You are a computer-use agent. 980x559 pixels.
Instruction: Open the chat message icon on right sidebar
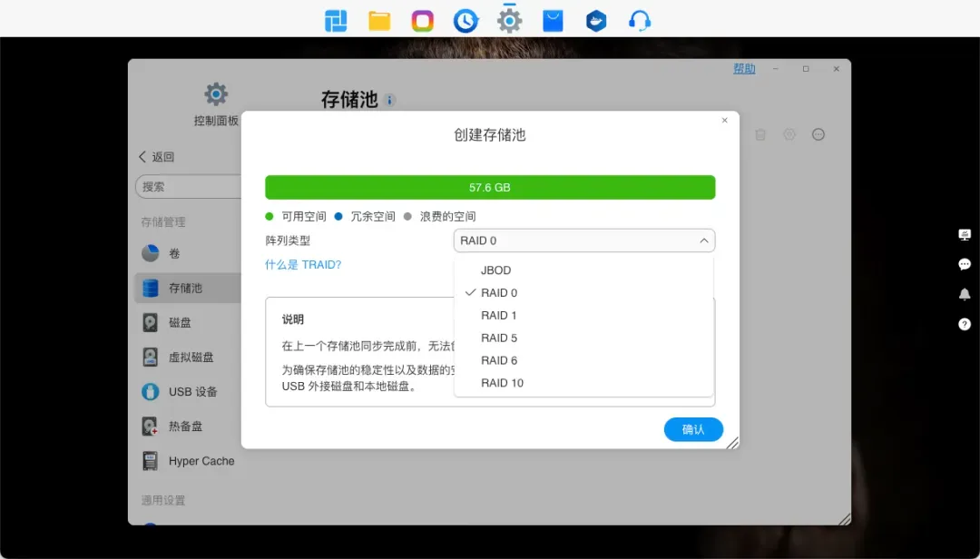(965, 264)
